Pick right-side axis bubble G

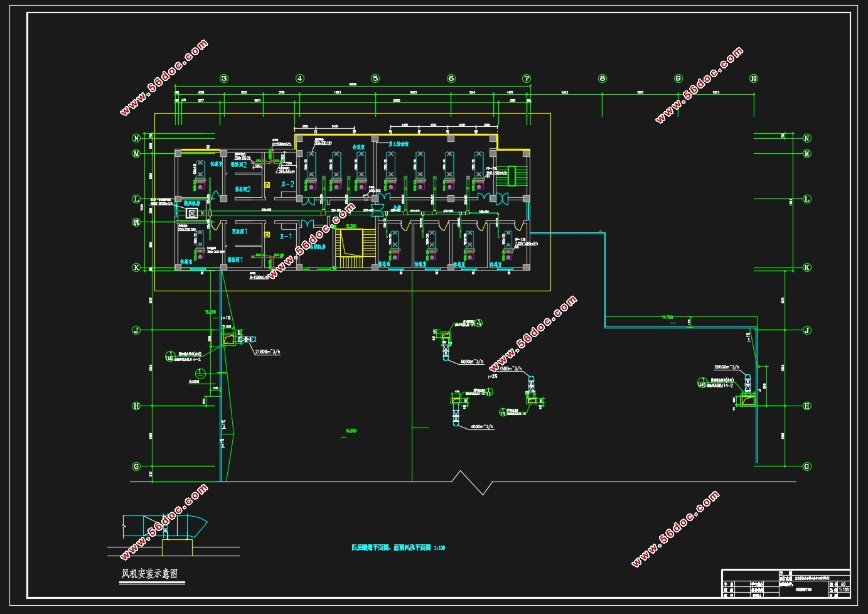807,466
